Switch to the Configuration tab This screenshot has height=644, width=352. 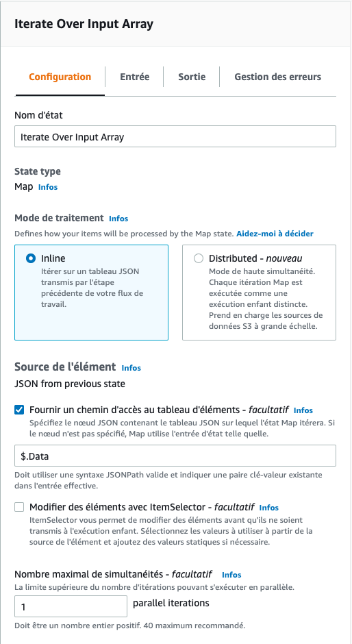click(60, 77)
